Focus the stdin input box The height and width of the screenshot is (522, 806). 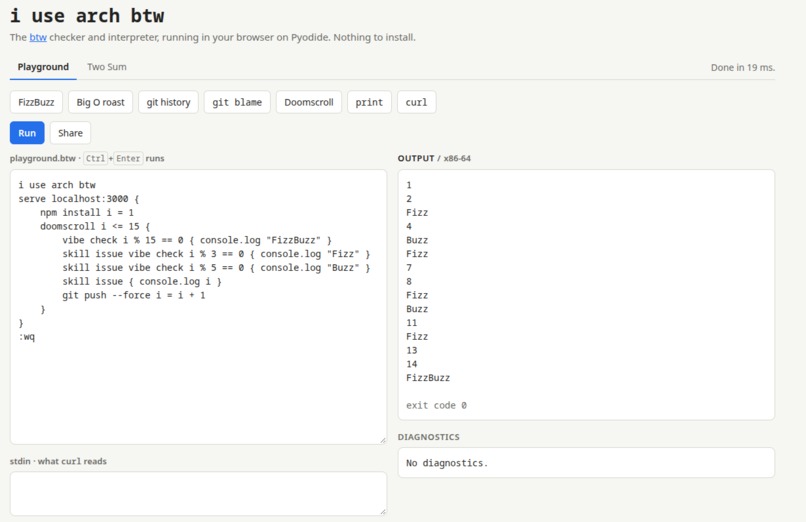(x=198, y=494)
